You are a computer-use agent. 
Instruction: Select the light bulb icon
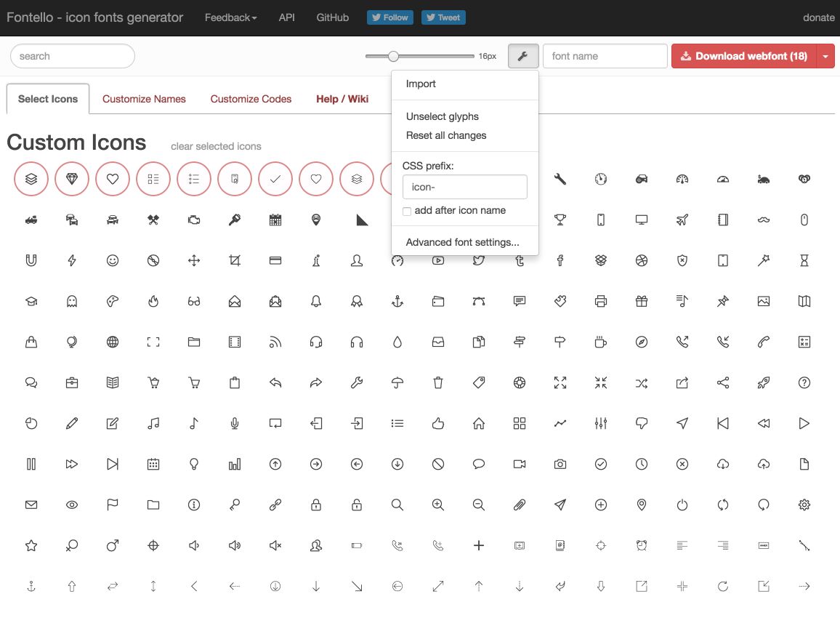pyautogui.click(x=194, y=464)
